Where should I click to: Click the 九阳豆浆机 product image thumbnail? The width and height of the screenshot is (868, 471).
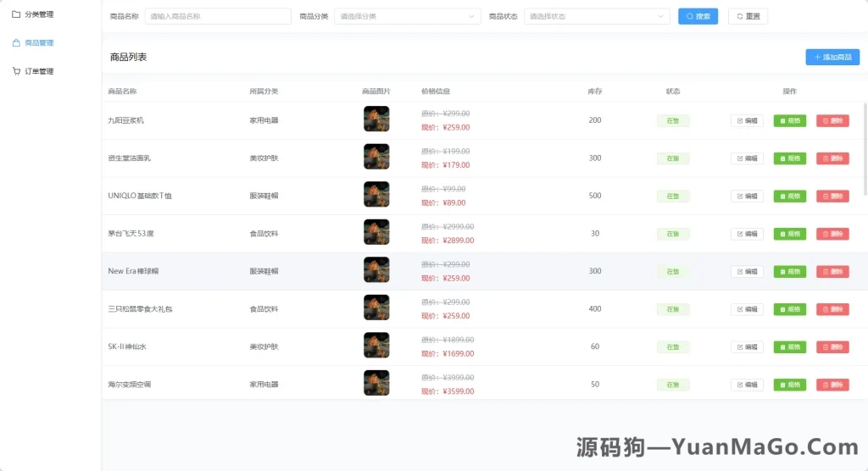tap(376, 119)
